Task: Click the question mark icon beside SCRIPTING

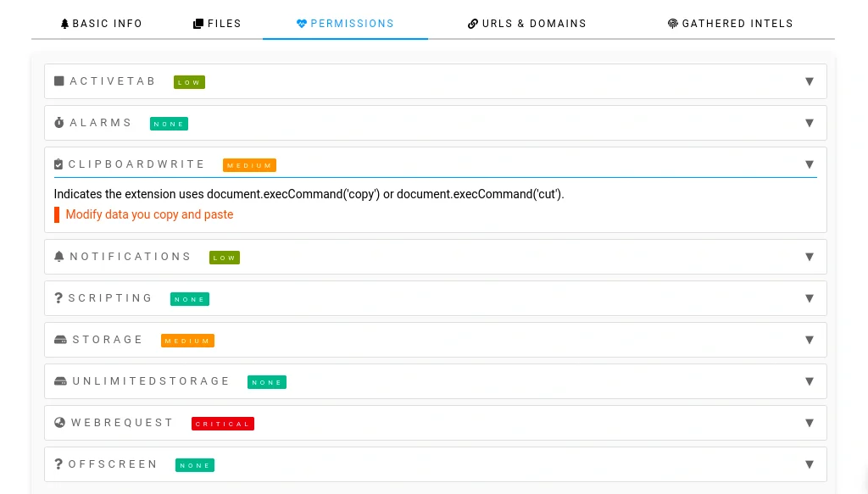Action: click(x=58, y=298)
